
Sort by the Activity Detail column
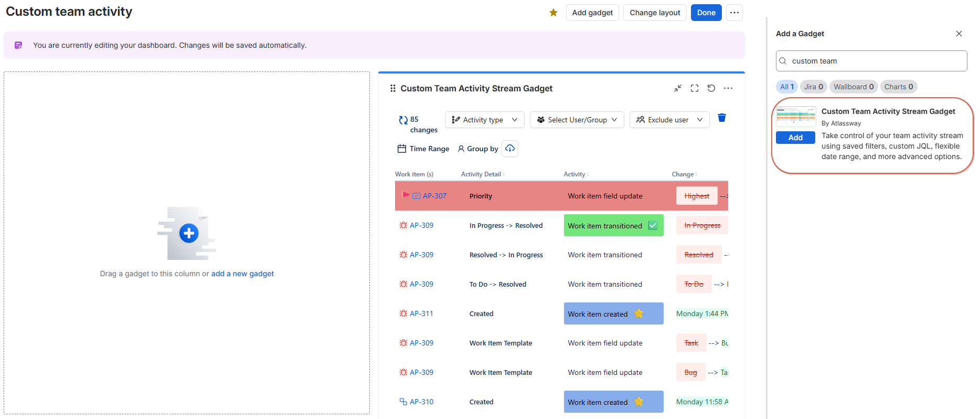(483, 174)
